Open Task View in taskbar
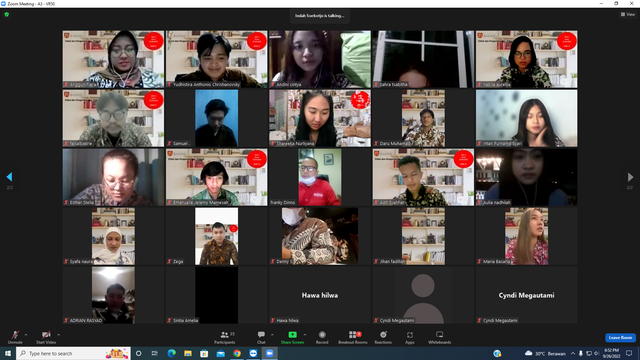640x360 pixels. [x=155, y=353]
